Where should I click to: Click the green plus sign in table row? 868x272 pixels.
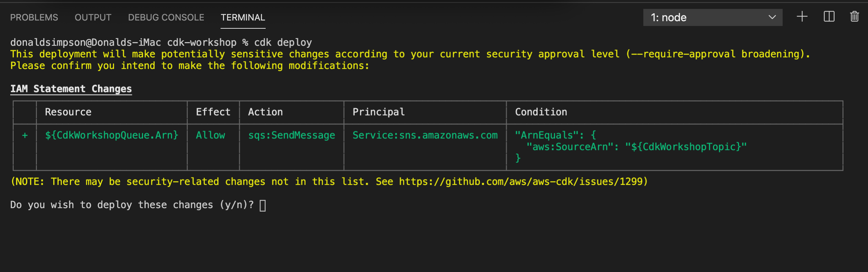click(25, 136)
